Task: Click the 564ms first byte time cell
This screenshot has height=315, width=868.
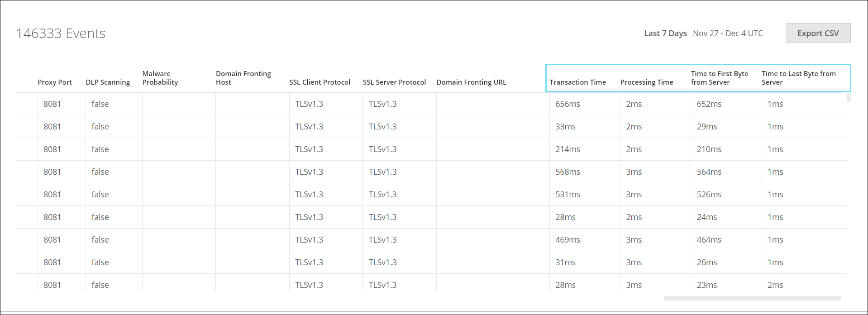Action: click(x=709, y=172)
